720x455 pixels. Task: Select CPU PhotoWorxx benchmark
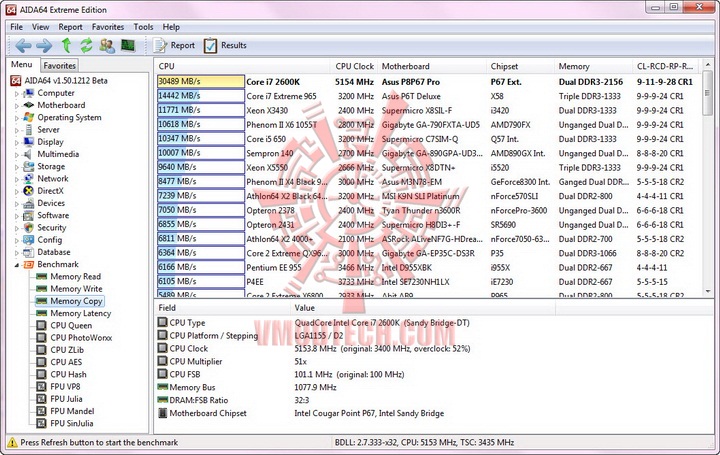click(x=81, y=338)
